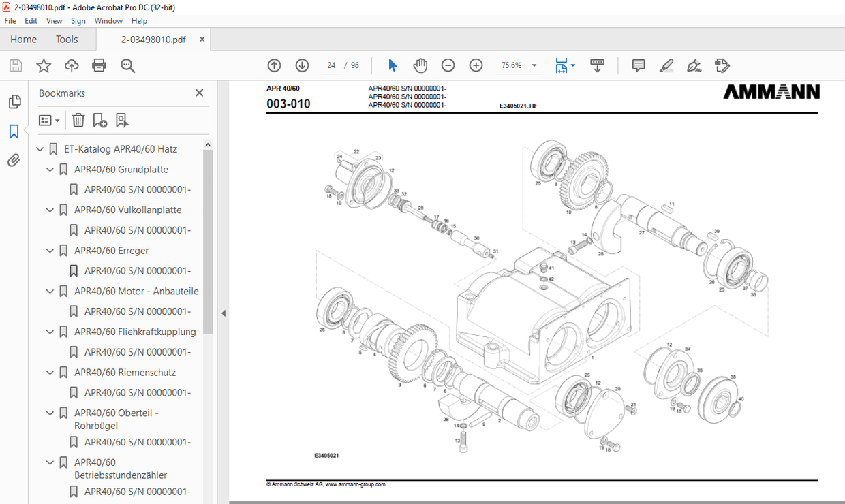Switch to the Tools tab

(x=66, y=39)
